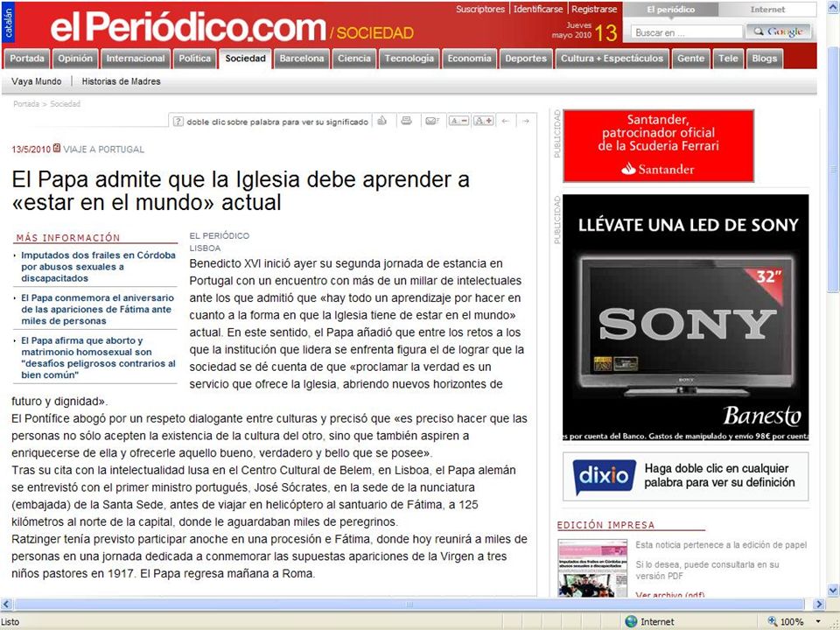Open the Deportes section tab

526,59
